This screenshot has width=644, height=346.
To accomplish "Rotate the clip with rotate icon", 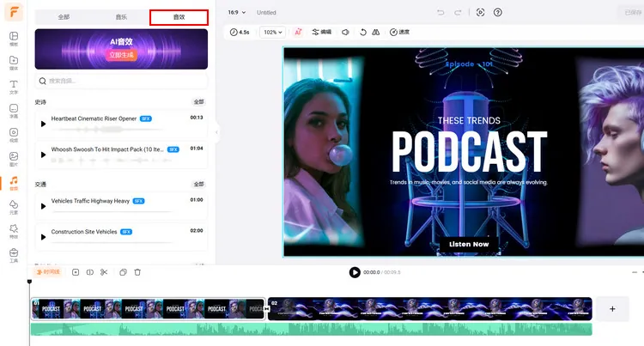I will coord(362,32).
